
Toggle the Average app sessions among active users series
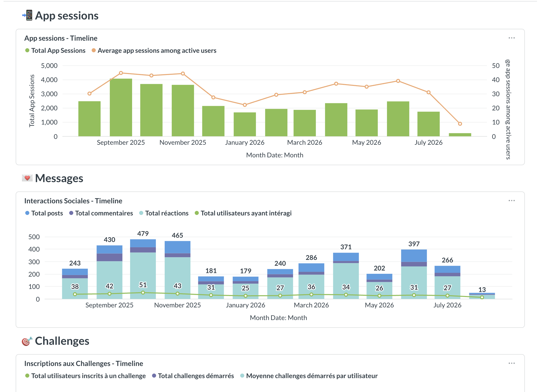(154, 51)
